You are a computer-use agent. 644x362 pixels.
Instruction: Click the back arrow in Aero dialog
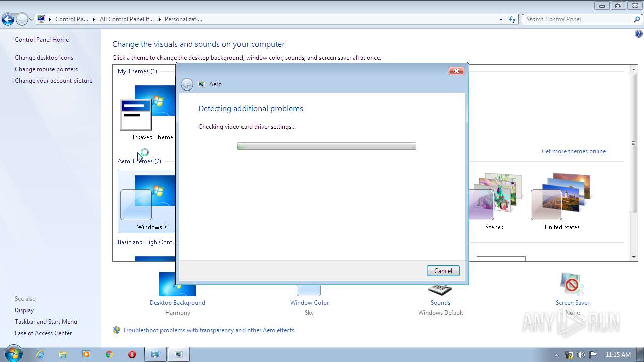[187, 84]
